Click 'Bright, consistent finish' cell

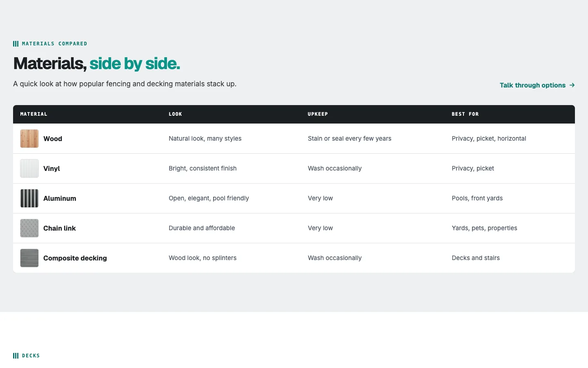(203, 168)
